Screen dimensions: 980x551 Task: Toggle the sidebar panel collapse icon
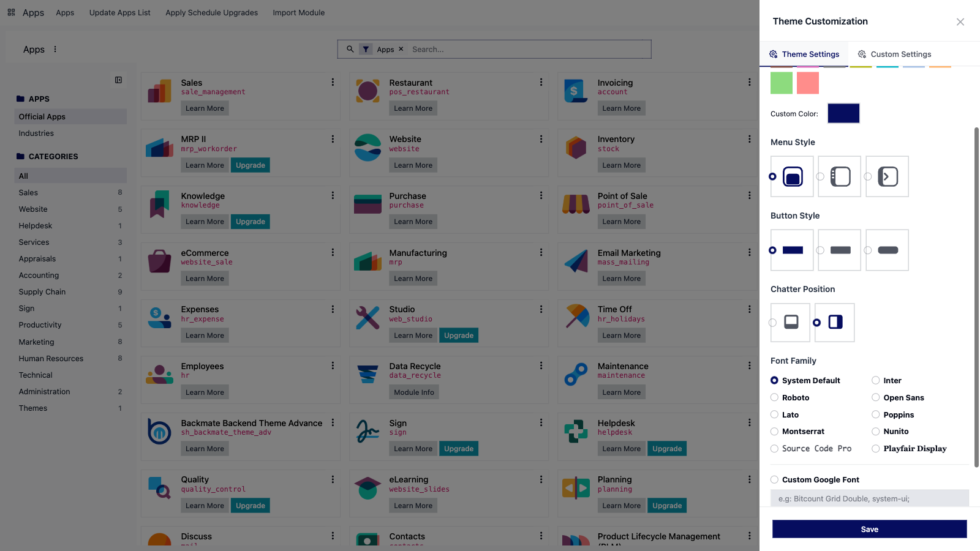(x=118, y=80)
